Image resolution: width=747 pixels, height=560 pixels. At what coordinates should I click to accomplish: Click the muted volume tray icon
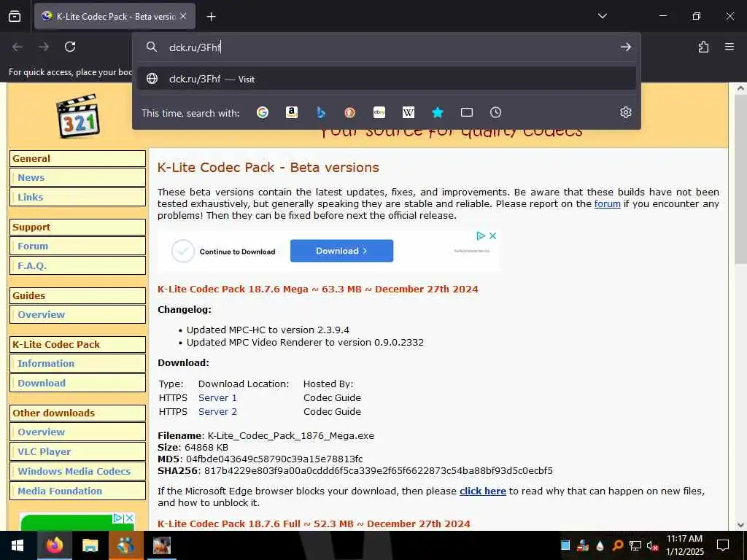(x=652, y=545)
